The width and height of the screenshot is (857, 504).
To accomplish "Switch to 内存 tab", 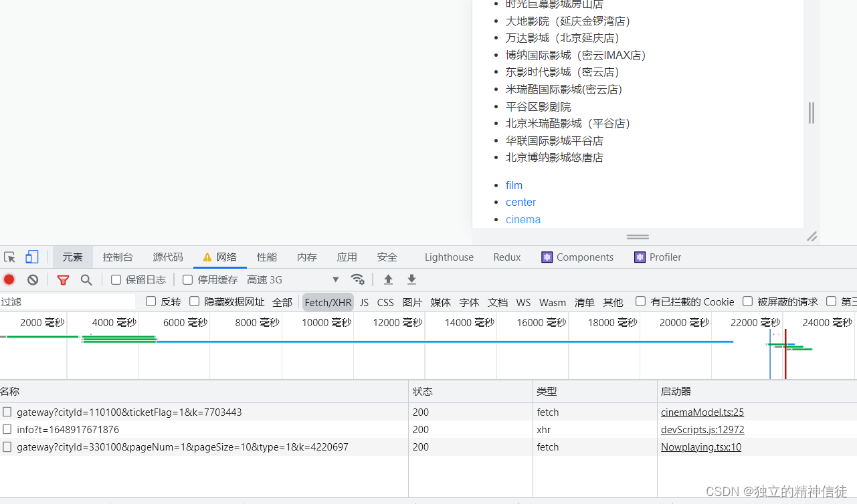I will point(307,257).
